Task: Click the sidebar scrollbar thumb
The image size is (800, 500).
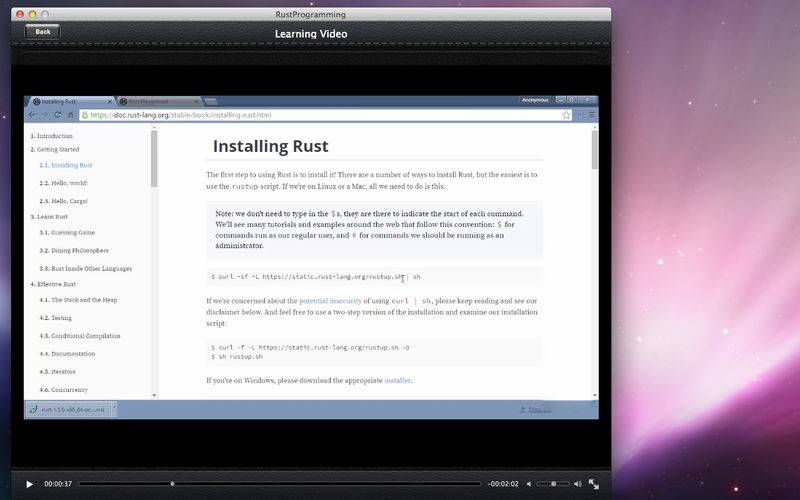Action: [154, 159]
